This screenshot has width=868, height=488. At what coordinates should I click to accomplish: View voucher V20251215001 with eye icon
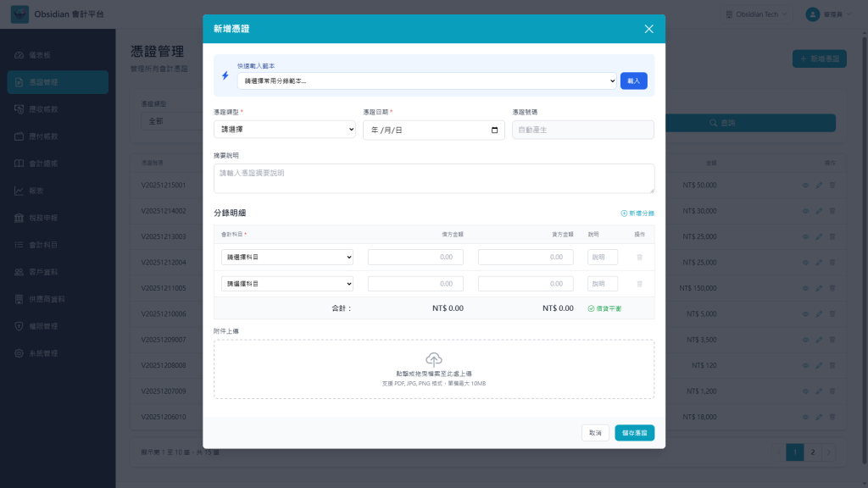tap(805, 186)
